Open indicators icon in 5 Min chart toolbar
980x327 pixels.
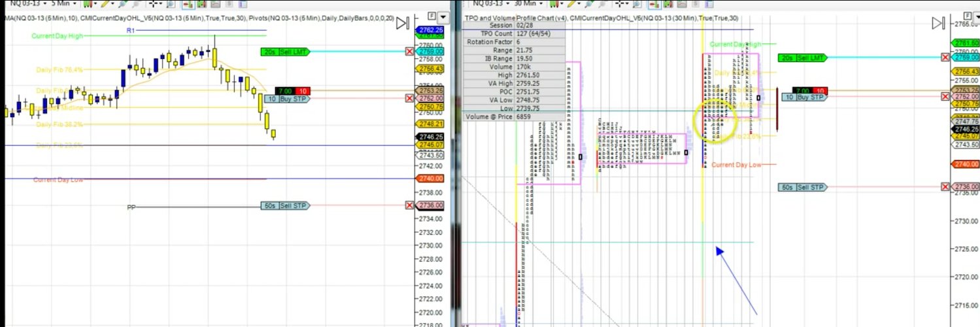201,4
